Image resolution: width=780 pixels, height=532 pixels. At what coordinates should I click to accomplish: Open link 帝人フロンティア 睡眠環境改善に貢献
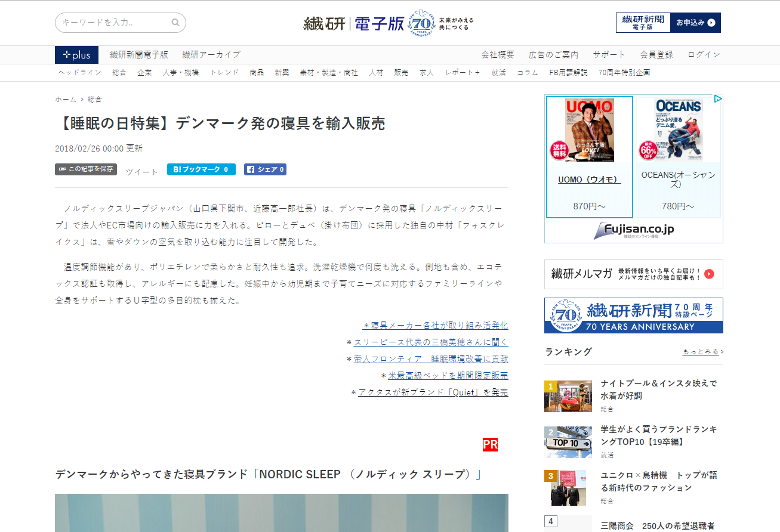(431, 359)
